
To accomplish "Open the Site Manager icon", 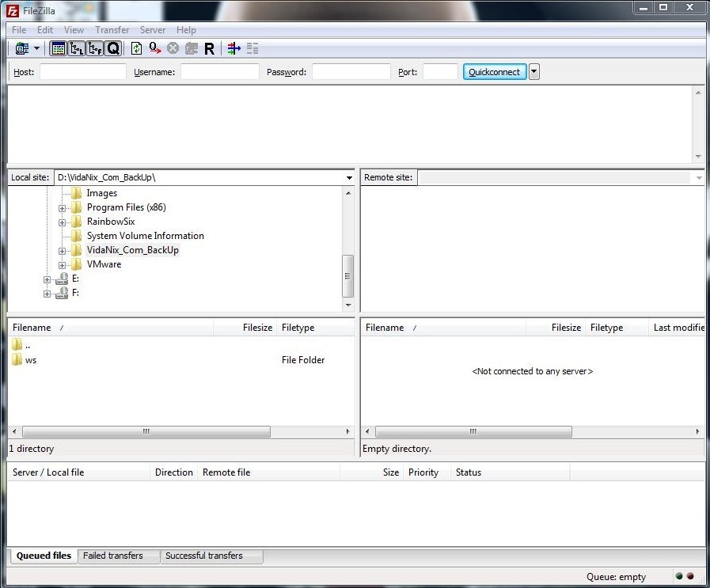I will tap(21, 48).
